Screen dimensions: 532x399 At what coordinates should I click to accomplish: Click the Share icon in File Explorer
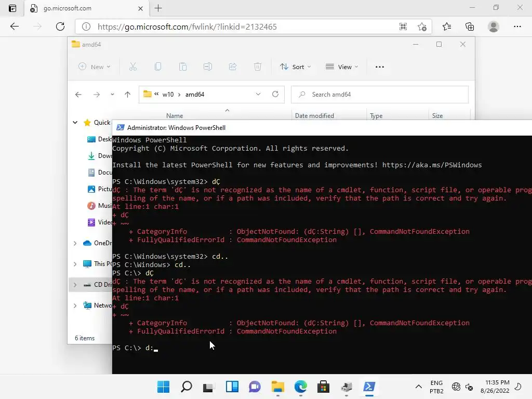click(x=233, y=67)
